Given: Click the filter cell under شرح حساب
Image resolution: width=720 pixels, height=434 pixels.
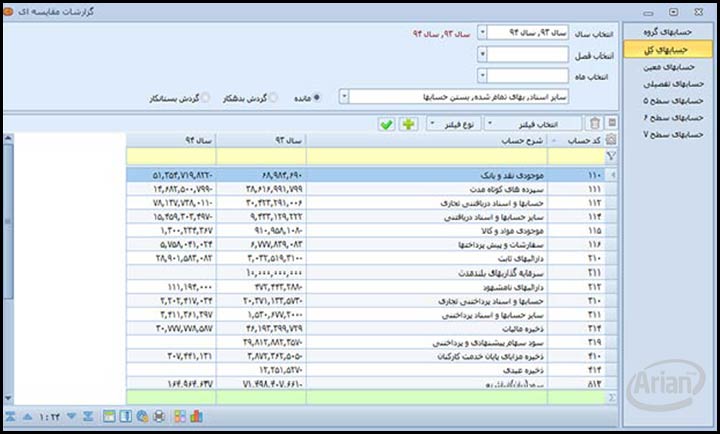Looking at the screenshot, I should coord(427,157).
